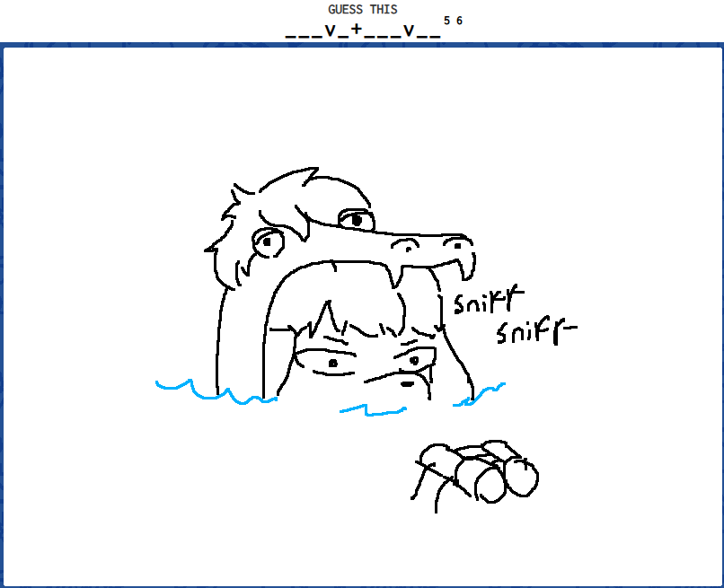724x588 pixels.
Task: Click the creature's upper right eye
Action: click(x=356, y=218)
